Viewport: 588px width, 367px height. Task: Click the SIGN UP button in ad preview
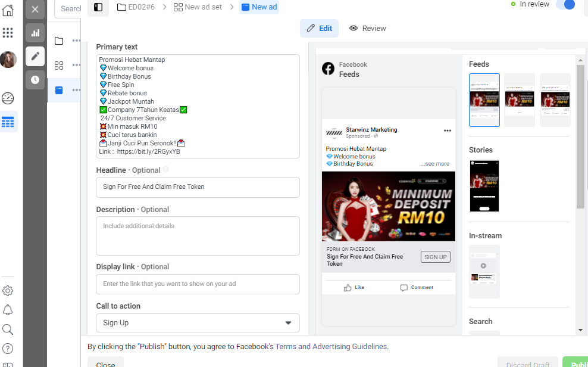436,257
